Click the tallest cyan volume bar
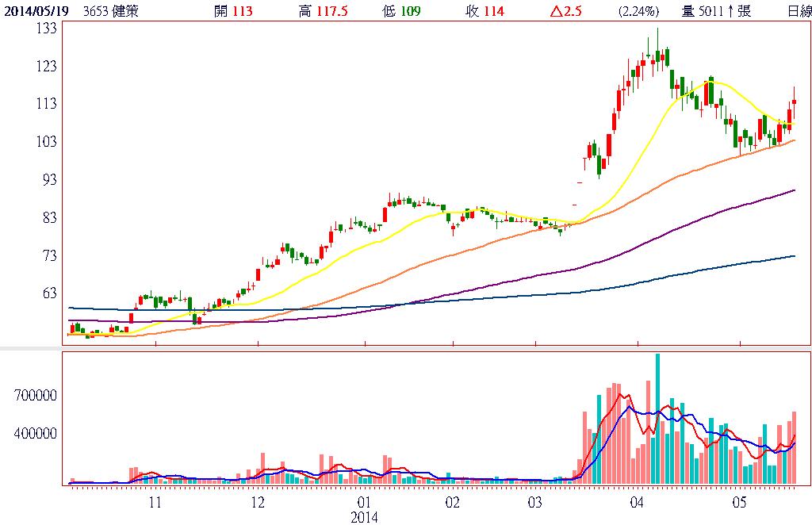The height and width of the screenshot is (525, 812). tap(657, 420)
